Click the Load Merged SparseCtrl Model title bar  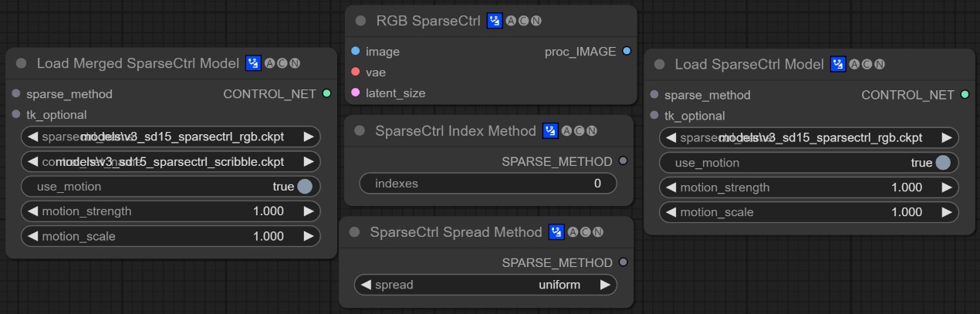tap(137, 63)
